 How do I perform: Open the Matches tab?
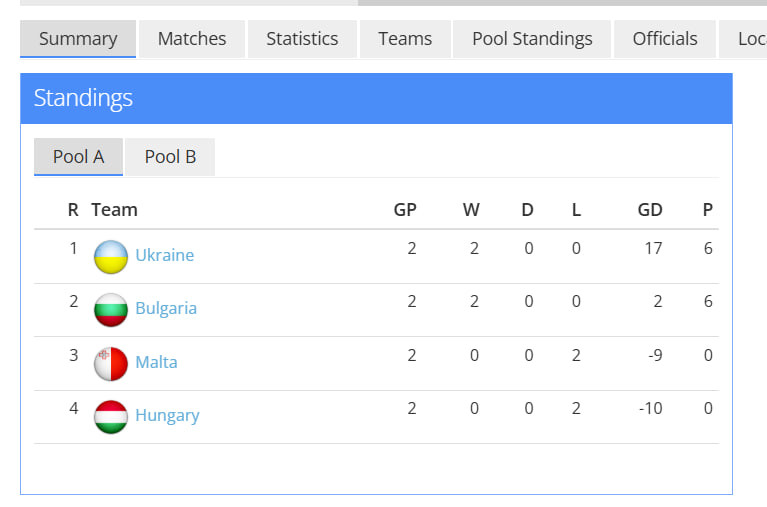point(192,39)
